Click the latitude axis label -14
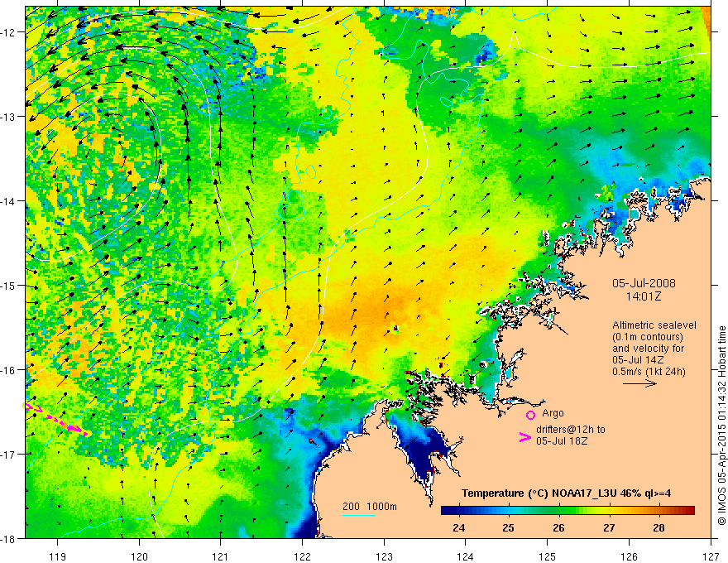 click(x=9, y=201)
